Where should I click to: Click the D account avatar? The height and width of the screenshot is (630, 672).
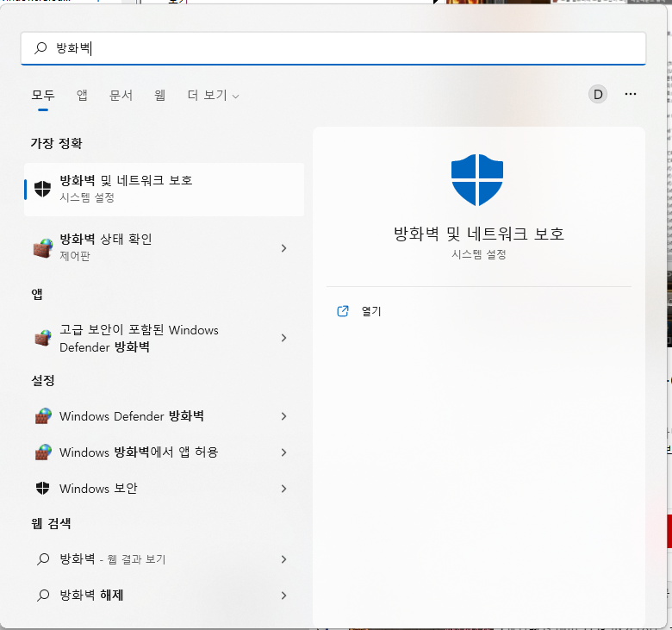tap(598, 94)
